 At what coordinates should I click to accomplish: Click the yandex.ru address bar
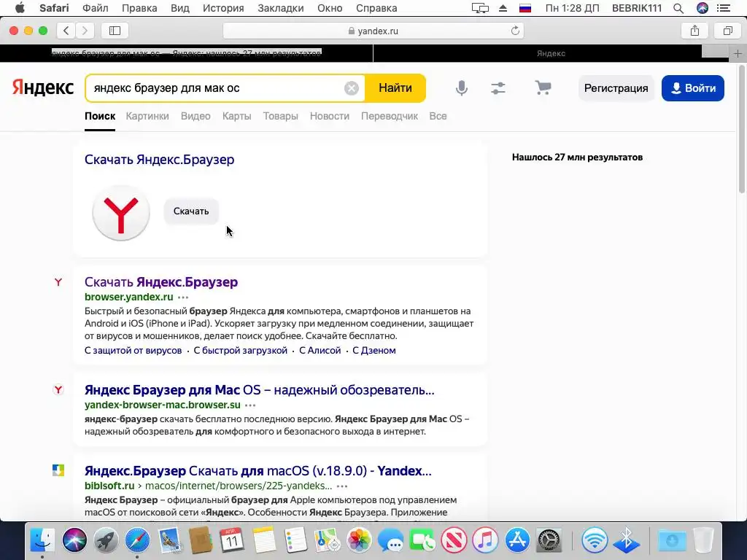click(373, 31)
